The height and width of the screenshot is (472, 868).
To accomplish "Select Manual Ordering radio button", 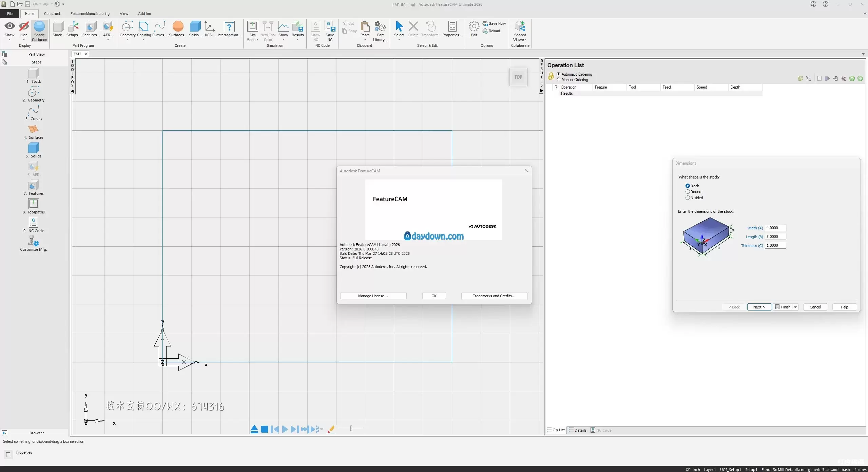I will [558, 79].
